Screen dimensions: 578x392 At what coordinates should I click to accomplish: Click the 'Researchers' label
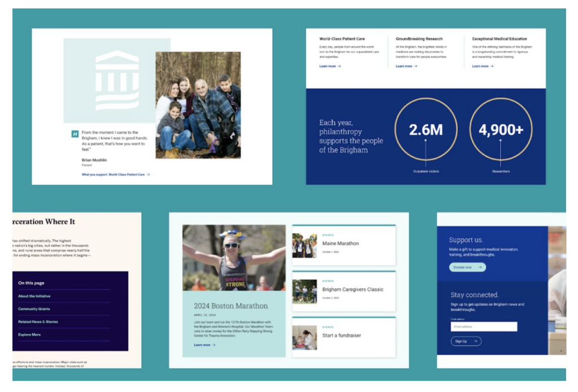[x=501, y=171]
